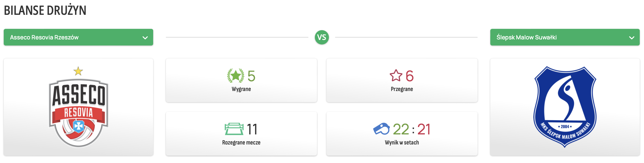Viewport: 644px width, 163px height.
Task: Click the Ślepsk Malow Suwałki crest logo
Action: coord(565,107)
